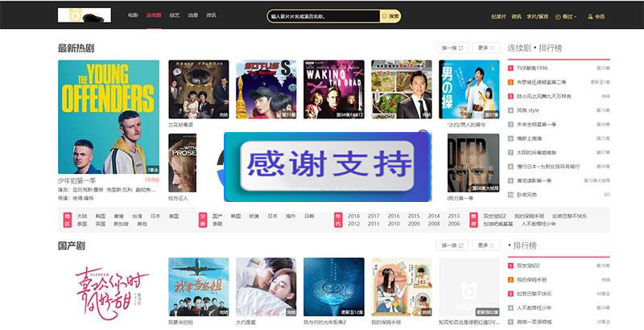
Task: Click hot search 如若巴黎不快乐
Action: point(570,216)
